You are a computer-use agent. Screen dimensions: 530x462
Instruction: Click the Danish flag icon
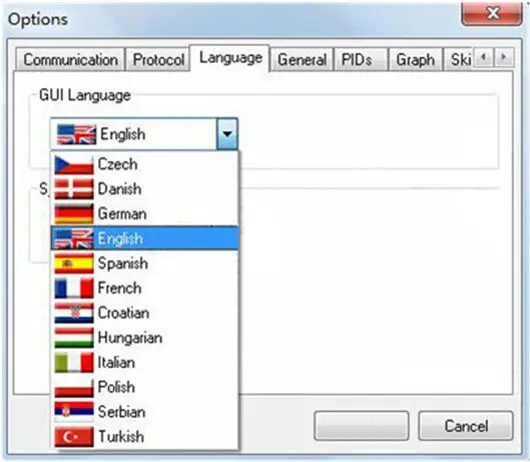point(74,189)
